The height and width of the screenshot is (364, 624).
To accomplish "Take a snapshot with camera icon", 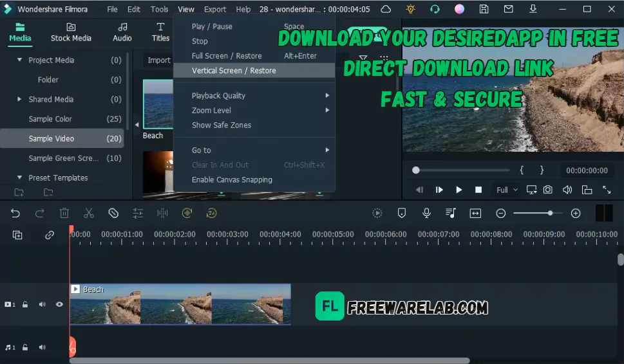I will pyautogui.click(x=548, y=190).
